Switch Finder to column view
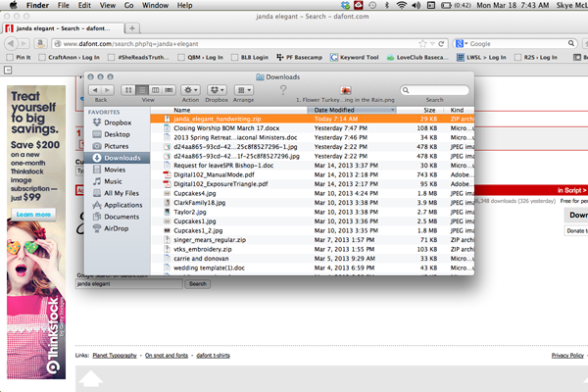The image size is (588, 392). click(x=155, y=90)
